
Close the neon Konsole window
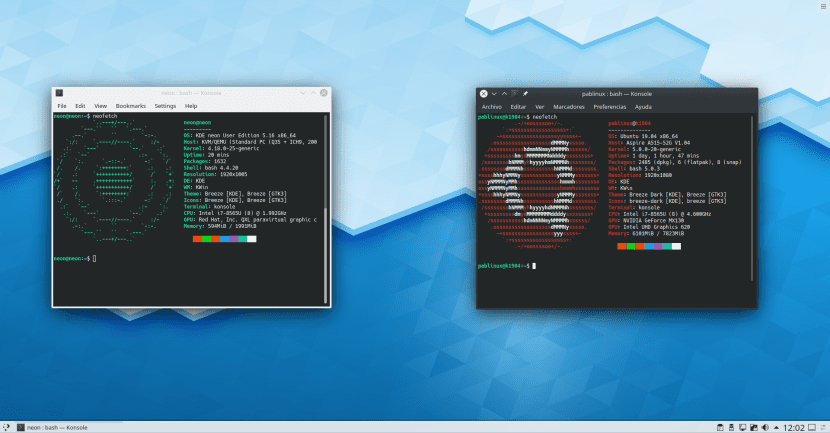pos(324,92)
